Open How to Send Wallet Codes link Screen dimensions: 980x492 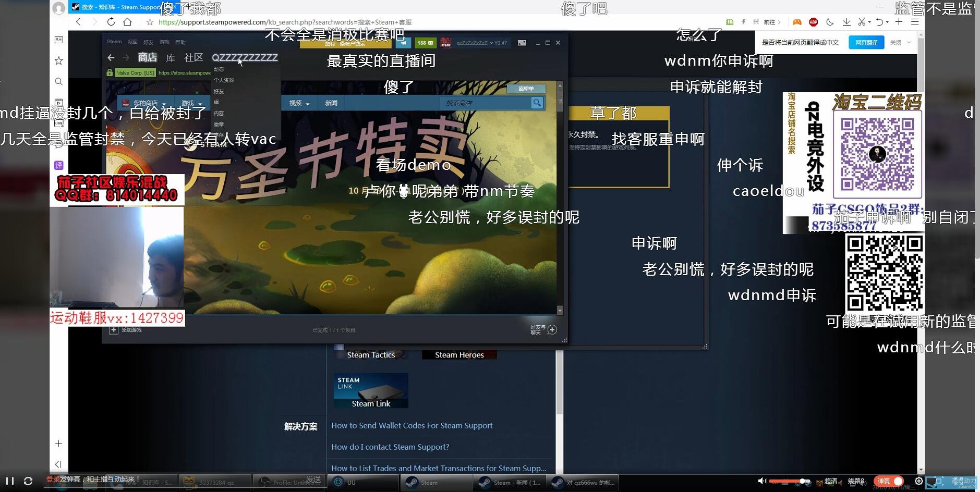(412, 426)
